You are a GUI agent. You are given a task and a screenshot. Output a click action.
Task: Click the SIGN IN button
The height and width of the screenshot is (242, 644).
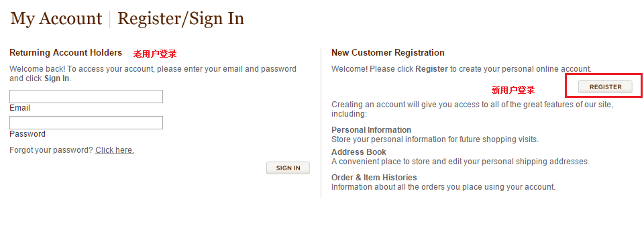coord(288,168)
